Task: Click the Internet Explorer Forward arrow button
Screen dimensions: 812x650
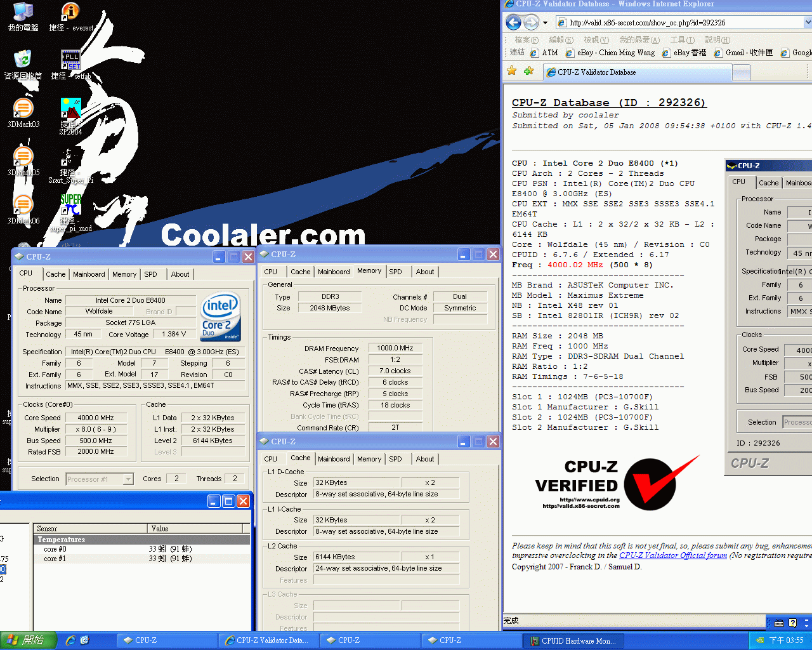Action: tap(532, 22)
